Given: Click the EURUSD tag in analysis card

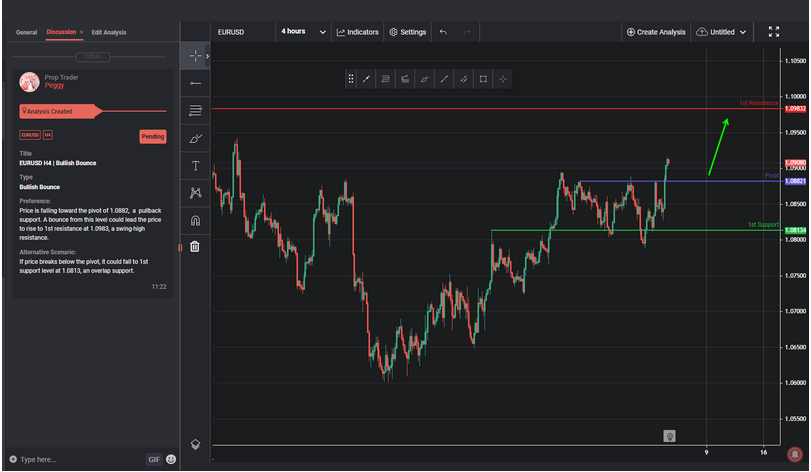Looking at the screenshot, I should pyautogui.click(x=29, y=135).
